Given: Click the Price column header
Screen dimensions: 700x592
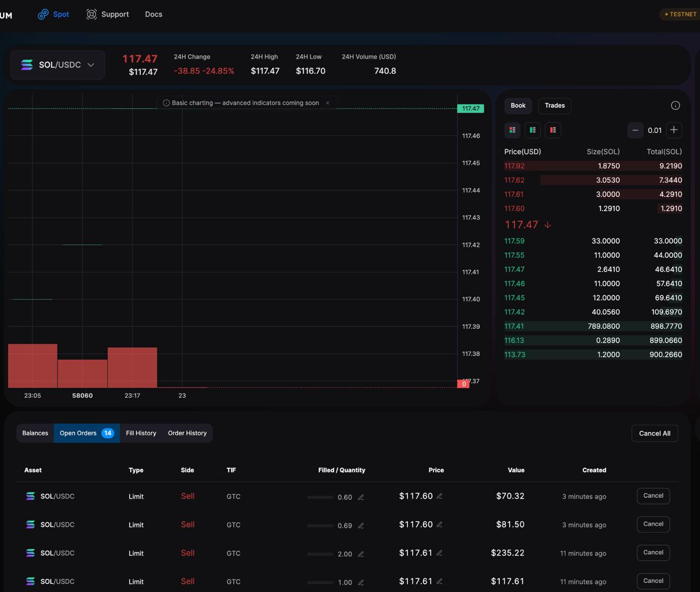Looking at the screenshot, I should 436,470.
